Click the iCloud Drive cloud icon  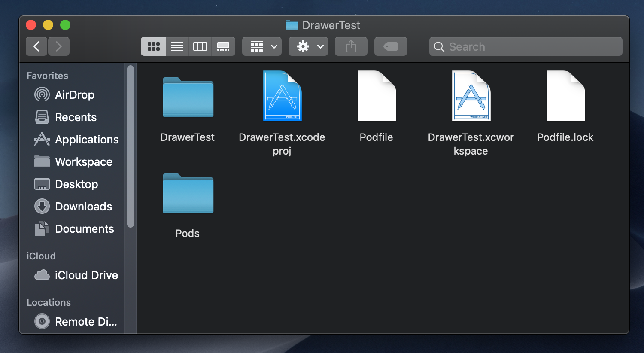coord(42,275)
